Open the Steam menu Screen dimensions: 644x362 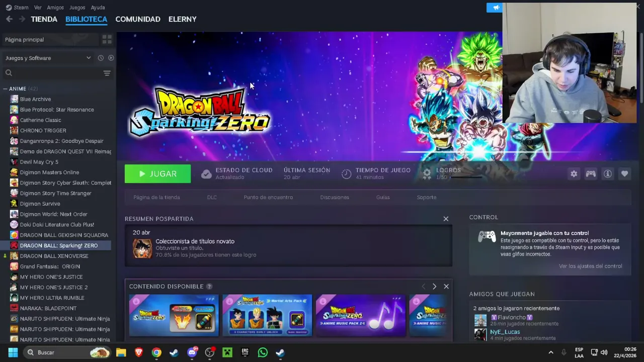coord(21,8)
